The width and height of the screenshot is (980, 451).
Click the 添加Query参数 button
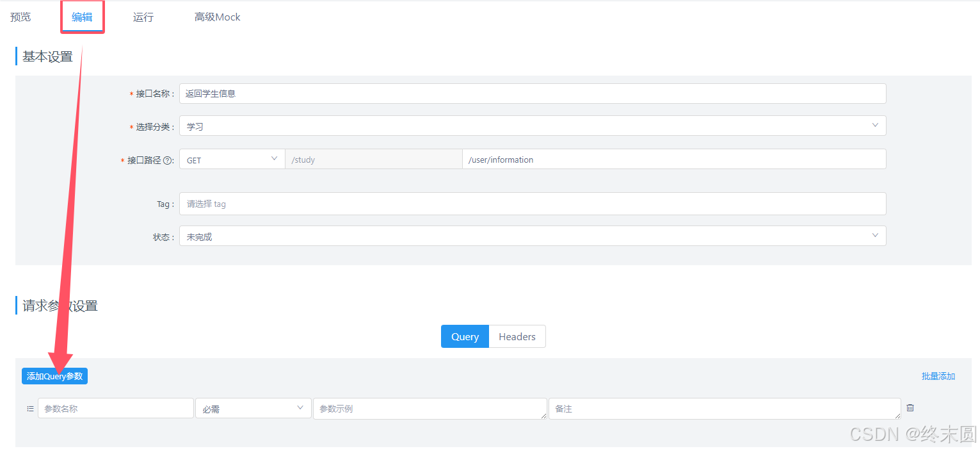point(54,376)
